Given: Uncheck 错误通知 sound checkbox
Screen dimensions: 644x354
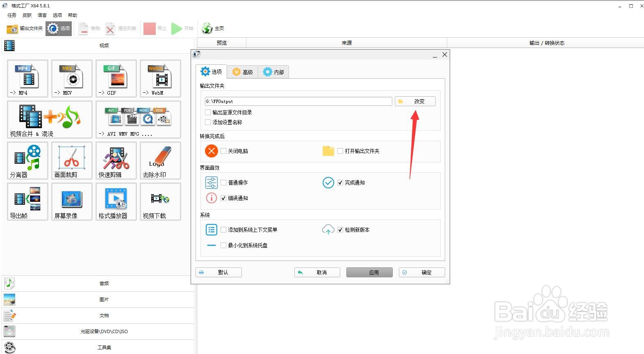Looking at the screenshot, I should 223,198.
